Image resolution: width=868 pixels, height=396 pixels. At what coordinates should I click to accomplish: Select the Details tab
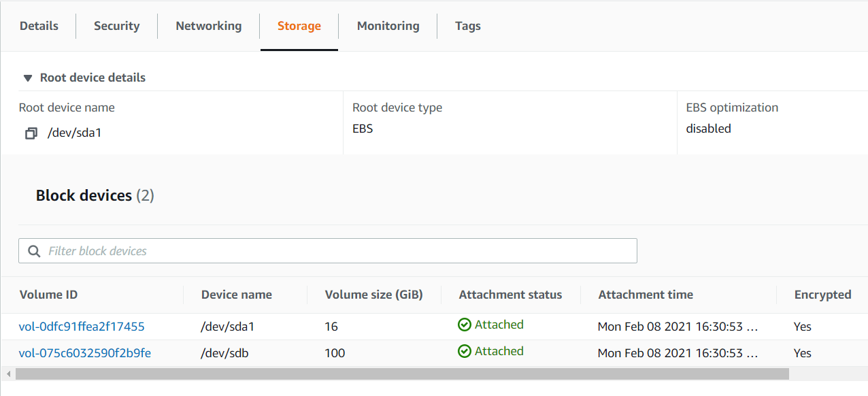pos(38,25)
